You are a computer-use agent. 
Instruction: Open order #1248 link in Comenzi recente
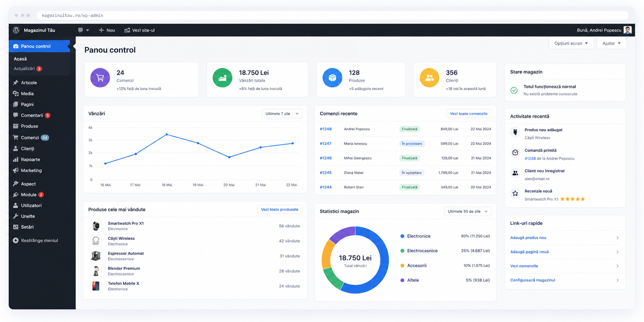[326, 129]
